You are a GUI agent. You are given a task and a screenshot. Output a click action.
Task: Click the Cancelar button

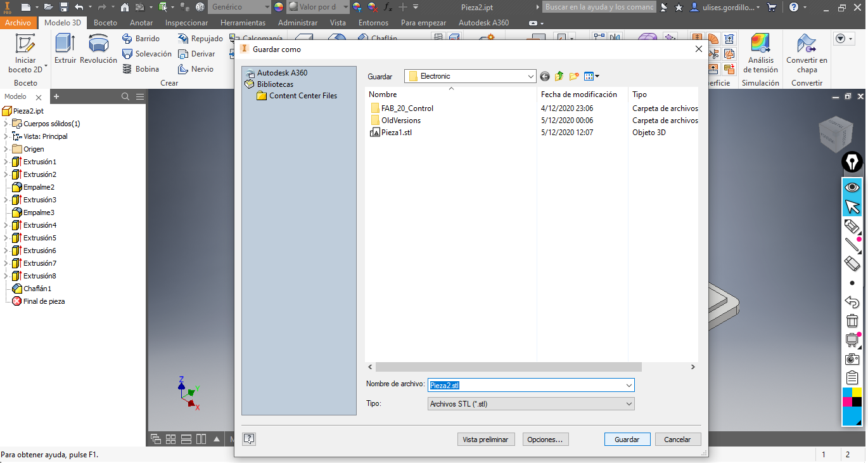(677, 440)
